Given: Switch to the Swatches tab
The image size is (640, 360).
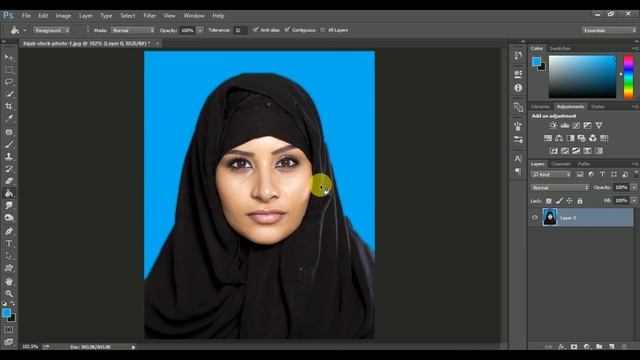Looking at the screenshot, I should point(560,48).
